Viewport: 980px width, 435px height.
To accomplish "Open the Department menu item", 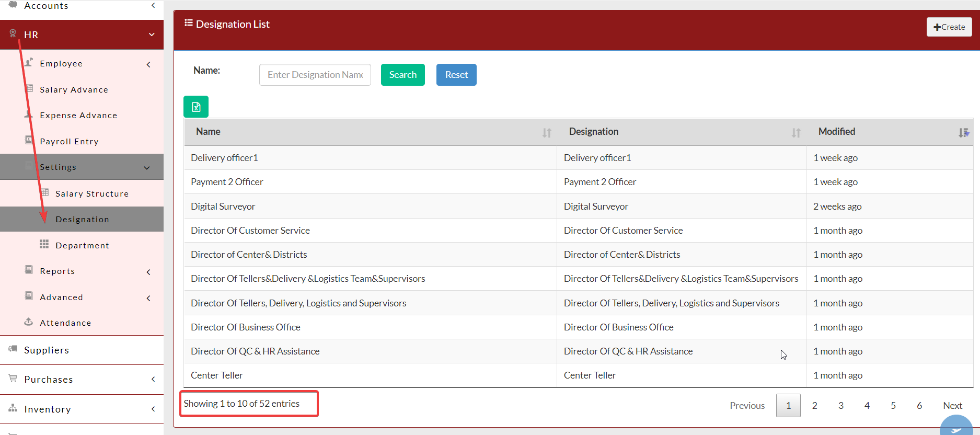I will (x=82, y=245).
